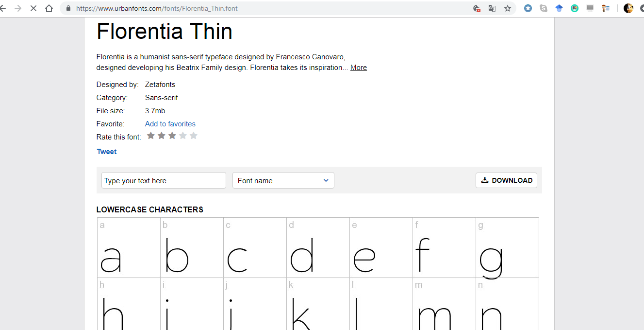Bookmark this page with the star icon

[x=508, y=8]
